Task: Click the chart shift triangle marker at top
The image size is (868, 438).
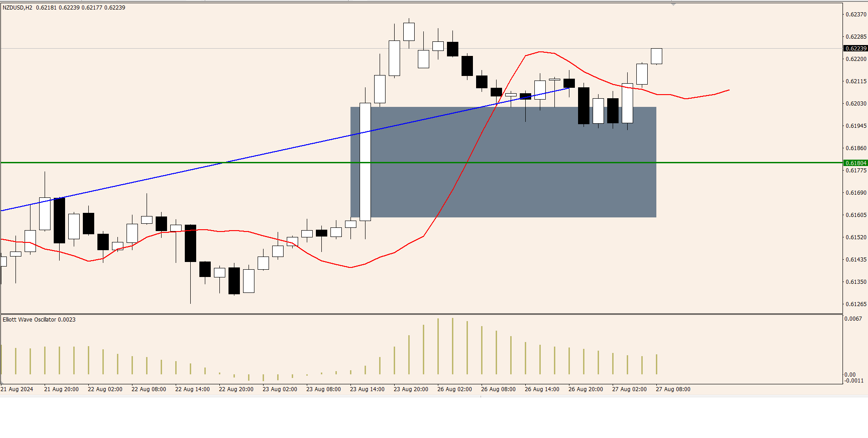Action: click(673, 4)
